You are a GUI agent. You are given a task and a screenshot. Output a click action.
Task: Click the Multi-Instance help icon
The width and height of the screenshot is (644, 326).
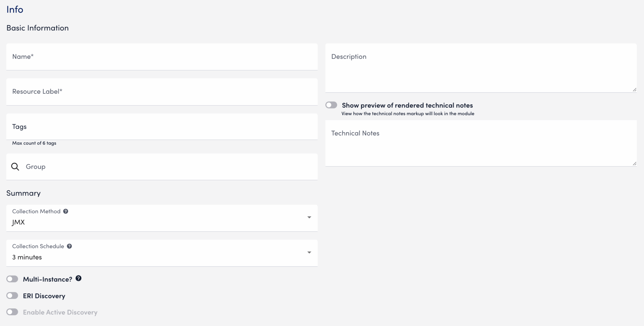click(79, 278)
